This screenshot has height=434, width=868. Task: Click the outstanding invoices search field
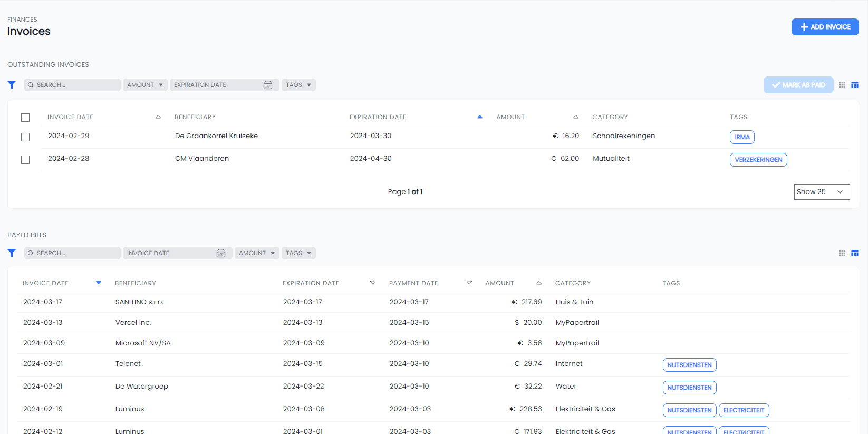[x=73, y=85]
